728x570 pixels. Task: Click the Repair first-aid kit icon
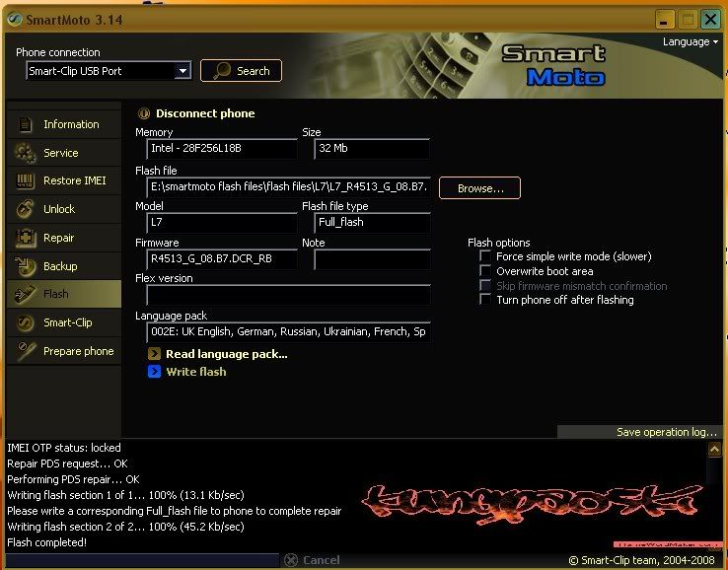point(26,238)
